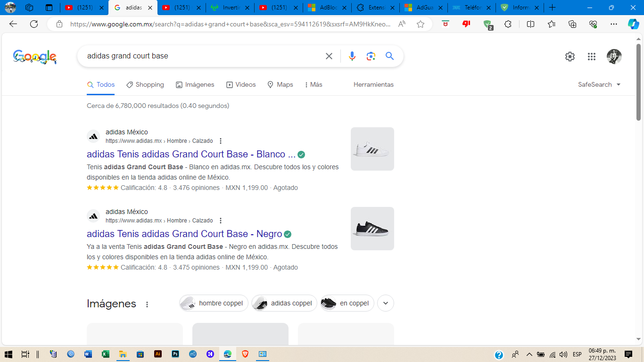The width and height of the screenshot is (644, 362).
Task: Open Grand Court Base Negro result
Action: (x=184, y=234)
